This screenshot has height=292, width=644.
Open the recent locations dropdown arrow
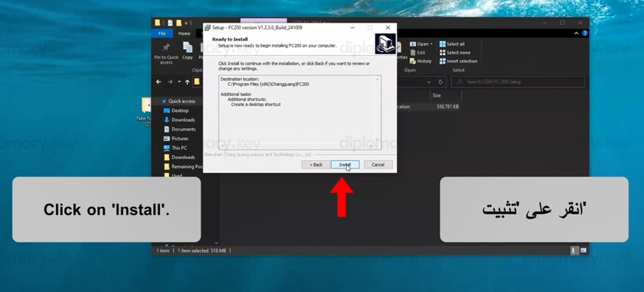[x=179, y=82]
